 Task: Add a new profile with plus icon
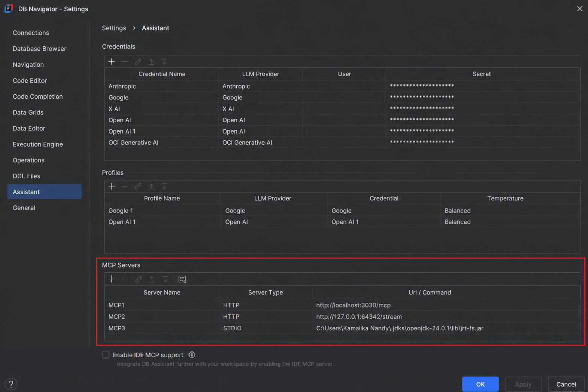coord(112,186)
